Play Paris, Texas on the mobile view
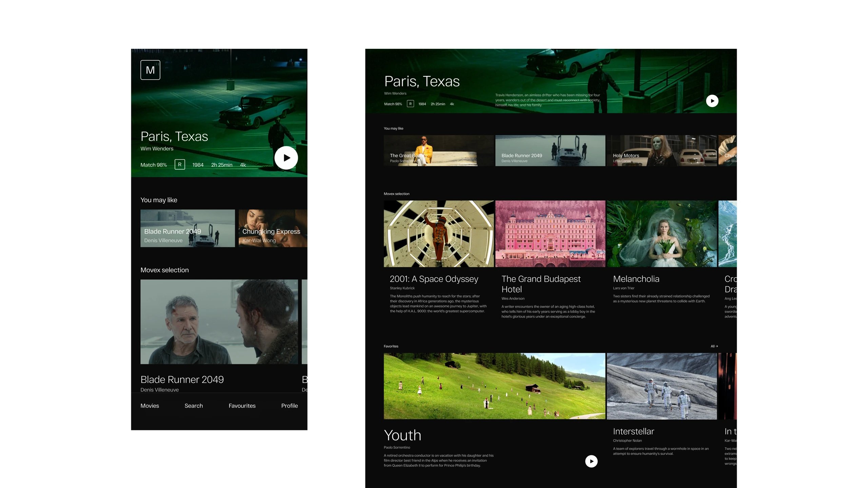The width and height of the screenshot is (868, 488). click(286, 158)
